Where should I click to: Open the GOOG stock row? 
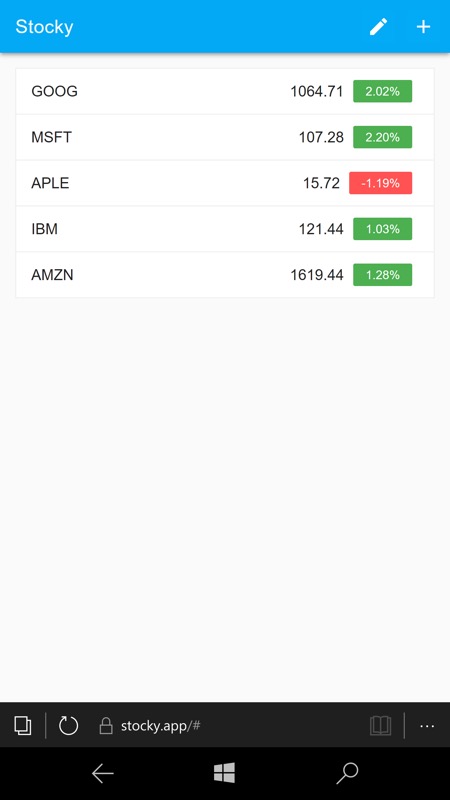point(225,91)
